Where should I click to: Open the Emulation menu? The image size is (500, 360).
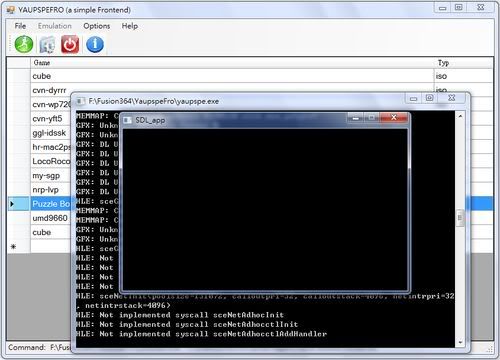click(55, 26)
